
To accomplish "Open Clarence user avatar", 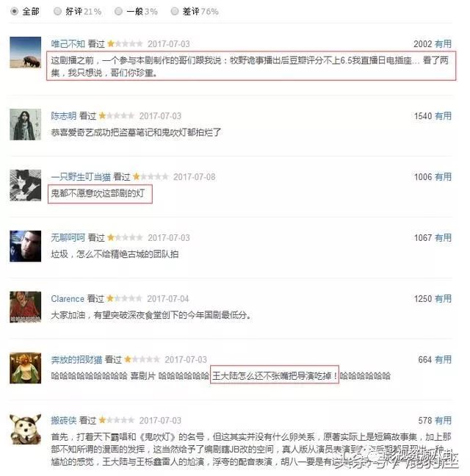I will pyautogui.click(x=26, y=307).
